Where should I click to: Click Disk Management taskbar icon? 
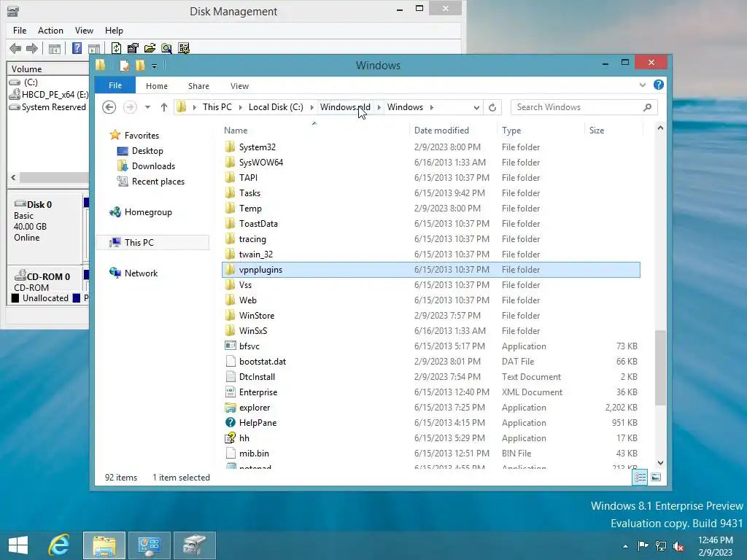click(x=194, y=545)
